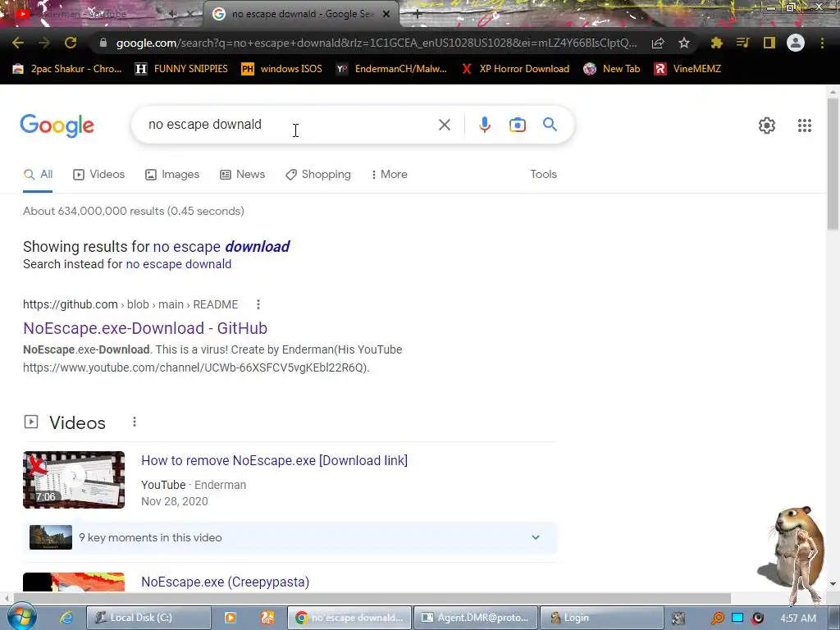Open EndermanCH/Malw... bookmark

[391, 69]
